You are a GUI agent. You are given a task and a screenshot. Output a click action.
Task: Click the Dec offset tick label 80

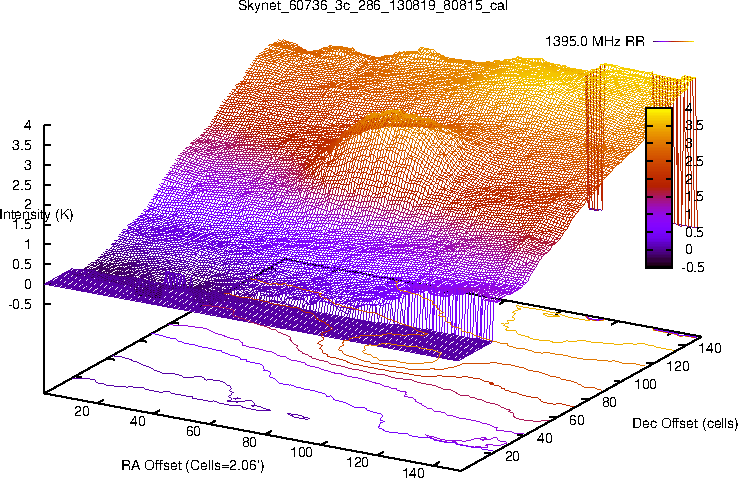click(x=610, y=402)
